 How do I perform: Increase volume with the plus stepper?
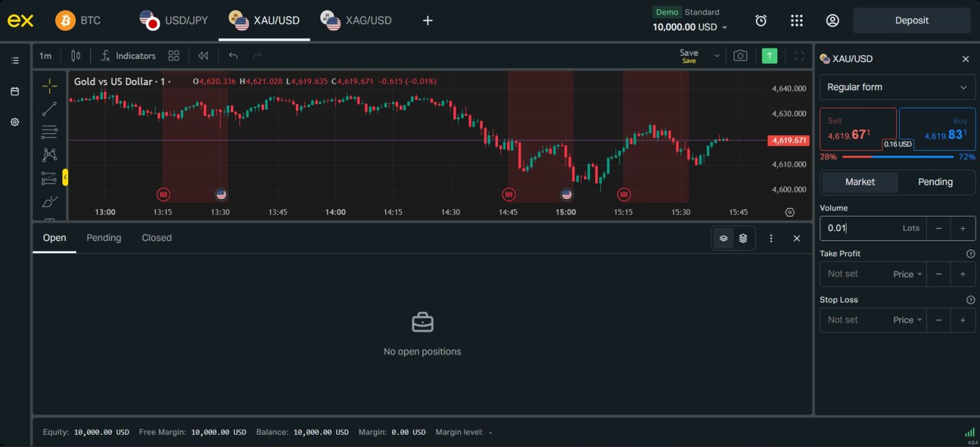[x=962, y=228]
